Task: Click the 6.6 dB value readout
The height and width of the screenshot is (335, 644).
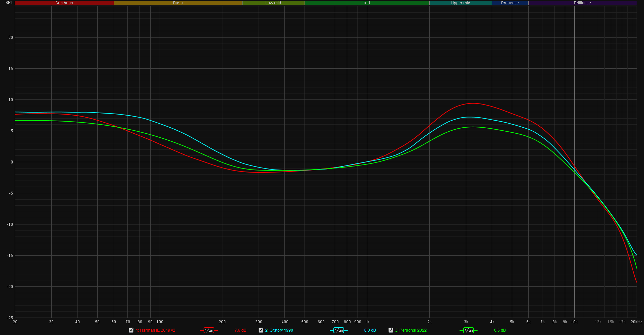Action: 500,330
